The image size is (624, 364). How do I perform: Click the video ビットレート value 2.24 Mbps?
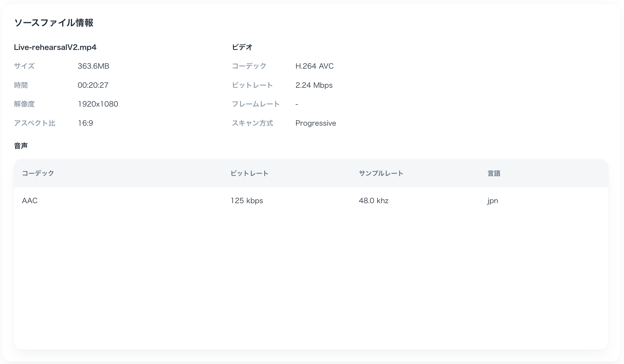(314, 85)
